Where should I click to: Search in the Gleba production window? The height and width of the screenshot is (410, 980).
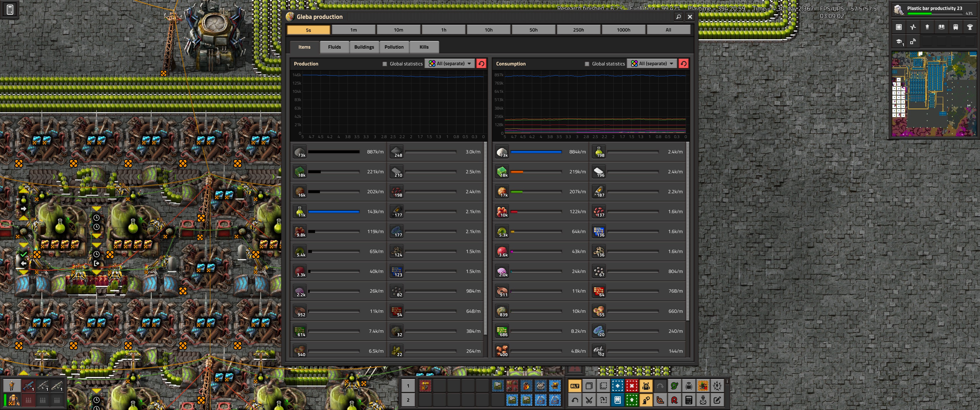[x=678, y=17]
